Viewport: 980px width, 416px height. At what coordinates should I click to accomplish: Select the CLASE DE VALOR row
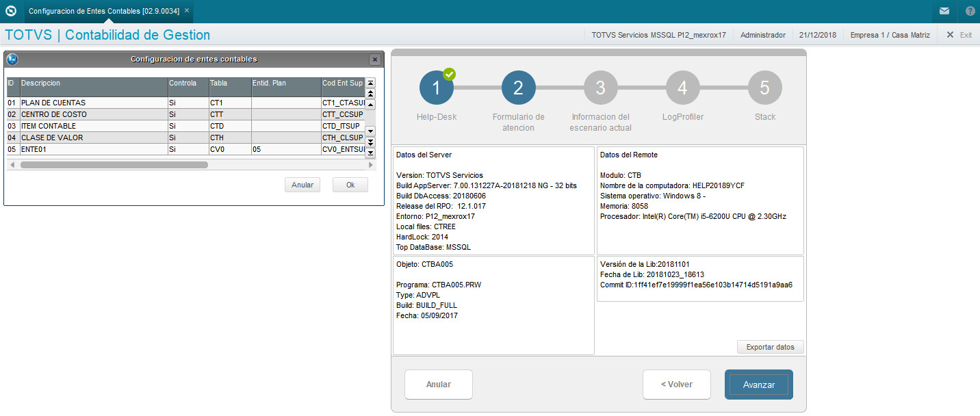(x=185, y=138)
